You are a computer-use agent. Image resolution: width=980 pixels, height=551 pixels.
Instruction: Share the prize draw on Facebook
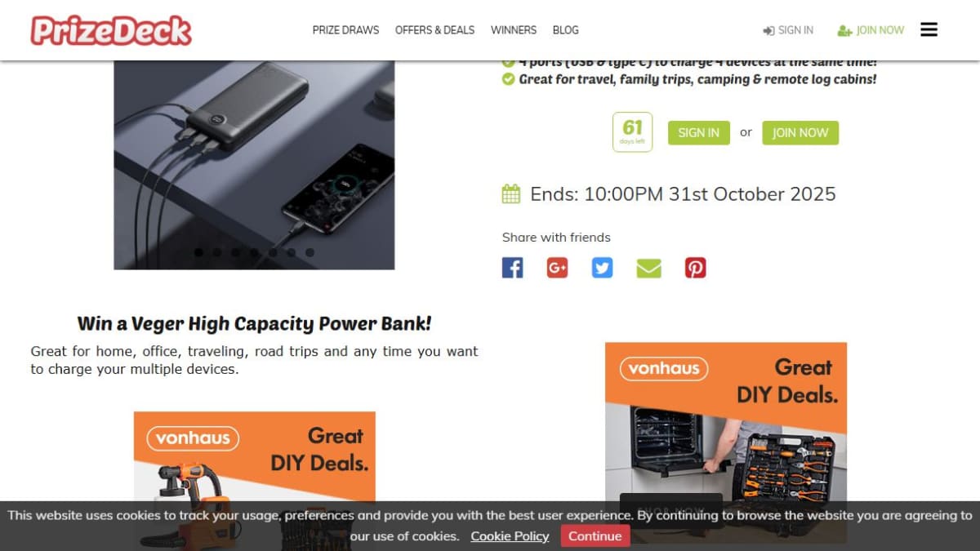click(x=512, y=268)
